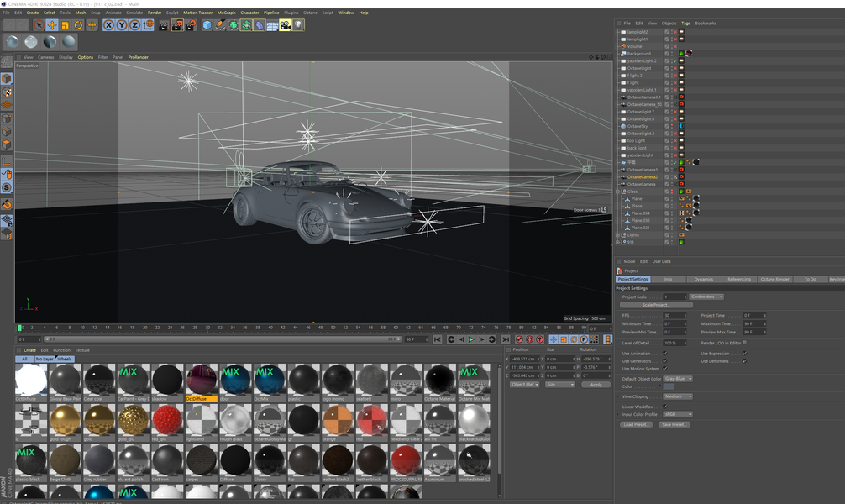Select the red_qiu material sphere
The image size is (845, 504).
point(168,420)
